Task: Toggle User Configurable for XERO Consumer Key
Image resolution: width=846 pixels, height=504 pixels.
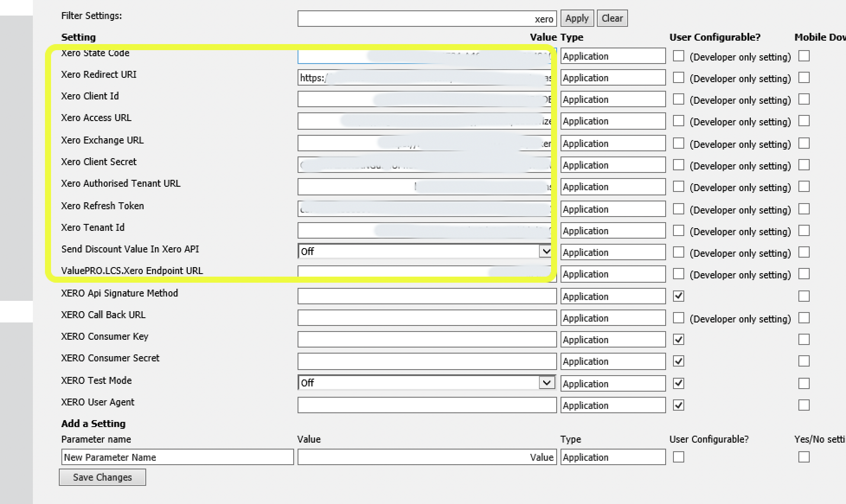Action: point(679,339)
